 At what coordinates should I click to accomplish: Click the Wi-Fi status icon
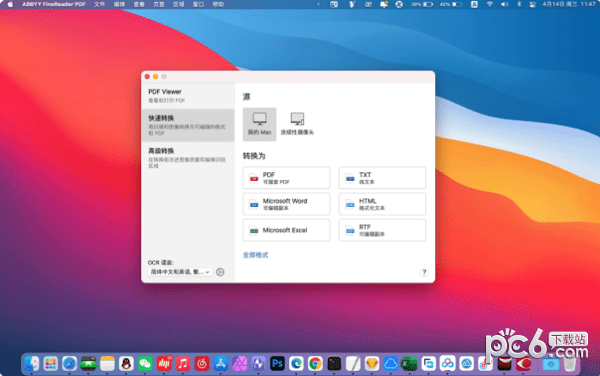[x=489, y=4]
